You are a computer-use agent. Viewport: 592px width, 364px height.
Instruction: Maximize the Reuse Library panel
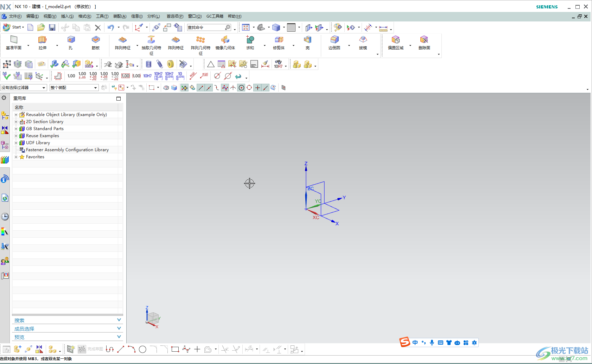(x=119, y=98)
